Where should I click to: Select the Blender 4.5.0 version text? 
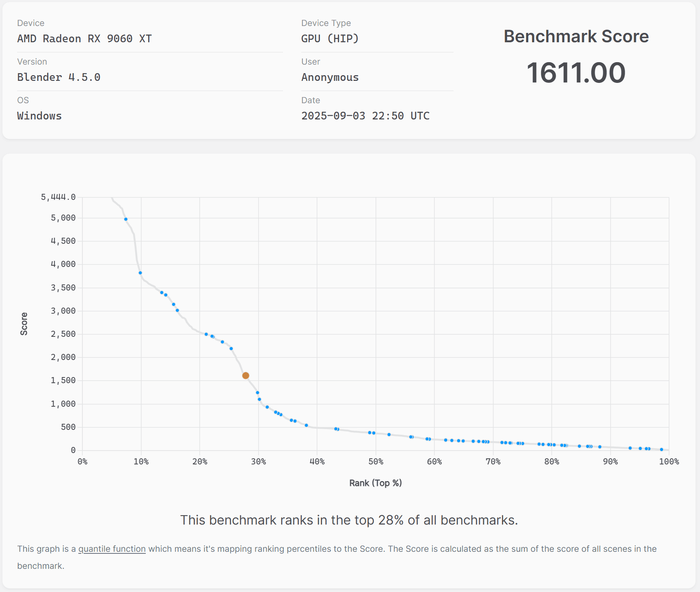59,77
